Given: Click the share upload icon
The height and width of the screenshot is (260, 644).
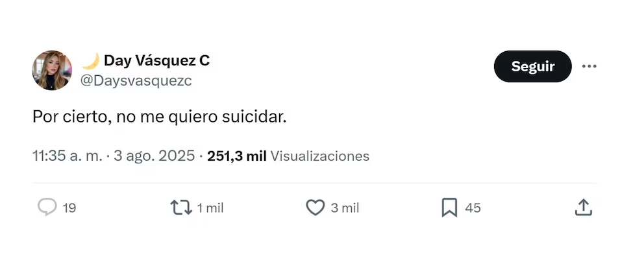Looking at the screenshot, I should point(583,207).
